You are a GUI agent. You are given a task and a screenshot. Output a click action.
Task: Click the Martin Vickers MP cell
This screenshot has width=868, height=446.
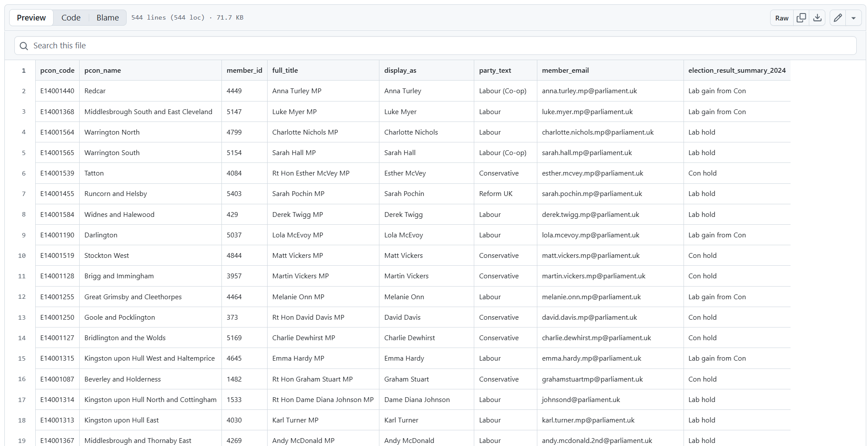[x=323, y=276]
